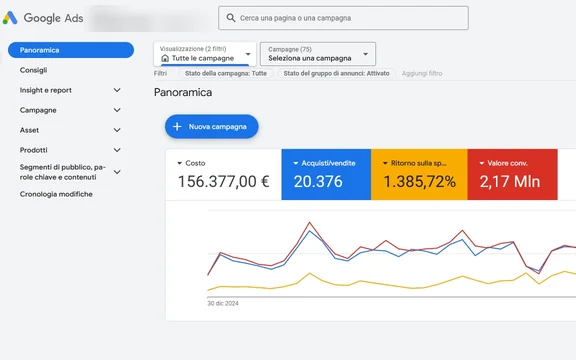Open the 'Seleziona una campagna' dropdown
Image resolution: width=576 pixels, height=360 pixels.
tap(318, 54)
